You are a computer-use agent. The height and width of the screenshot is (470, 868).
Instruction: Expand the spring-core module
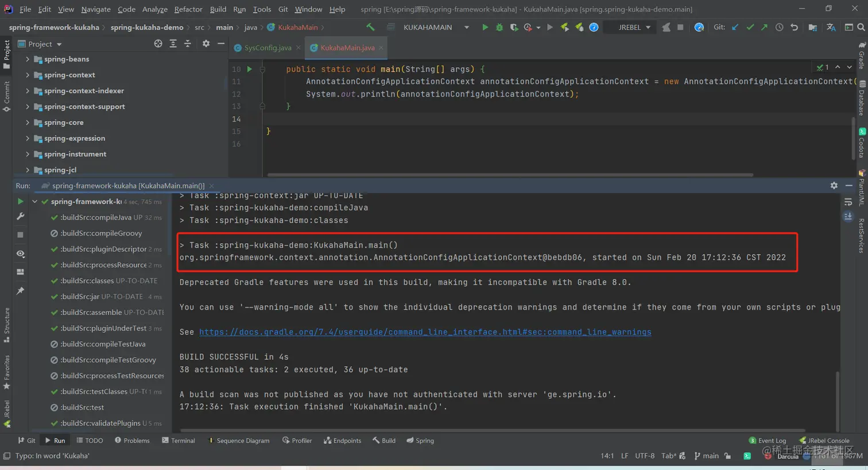pos(28,122)
